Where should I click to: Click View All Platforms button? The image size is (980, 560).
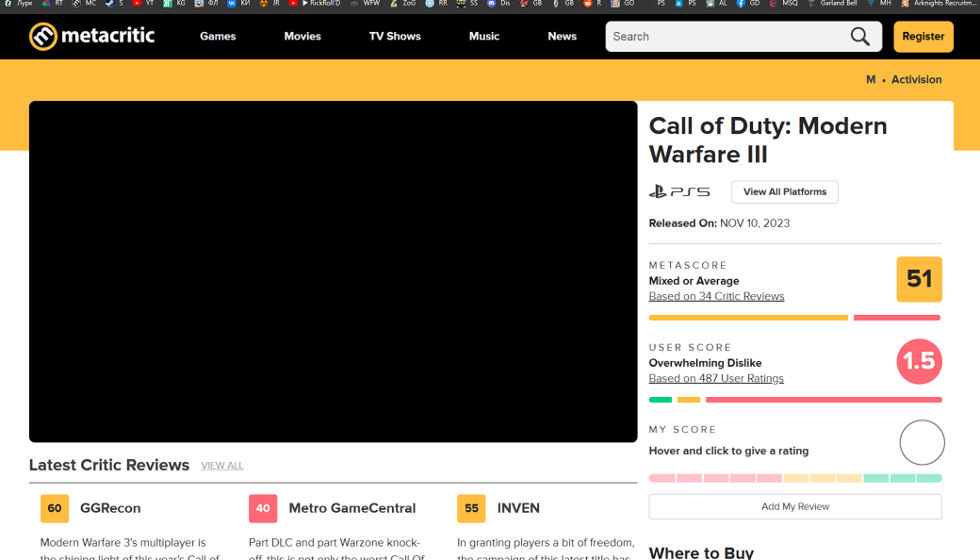tap(784, 192)
